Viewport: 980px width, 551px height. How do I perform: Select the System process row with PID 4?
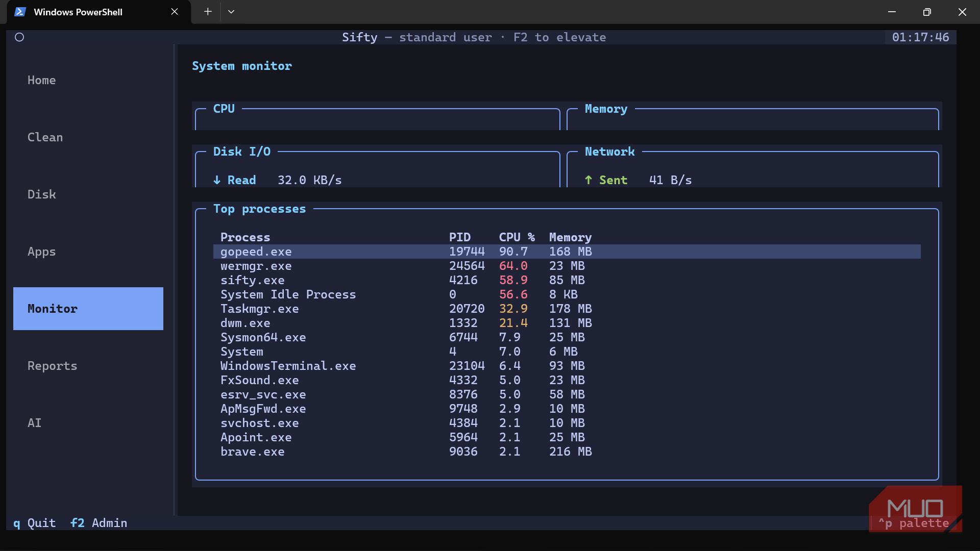(567, 352)
